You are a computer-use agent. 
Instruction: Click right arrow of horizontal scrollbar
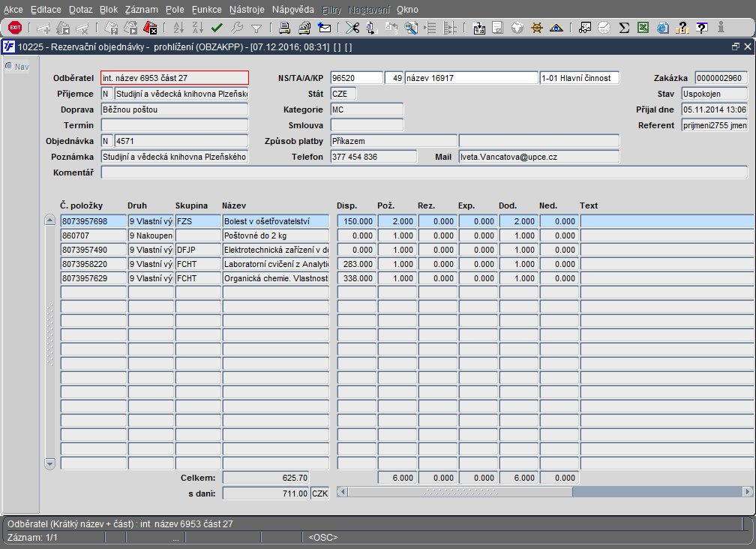(747, 492)
